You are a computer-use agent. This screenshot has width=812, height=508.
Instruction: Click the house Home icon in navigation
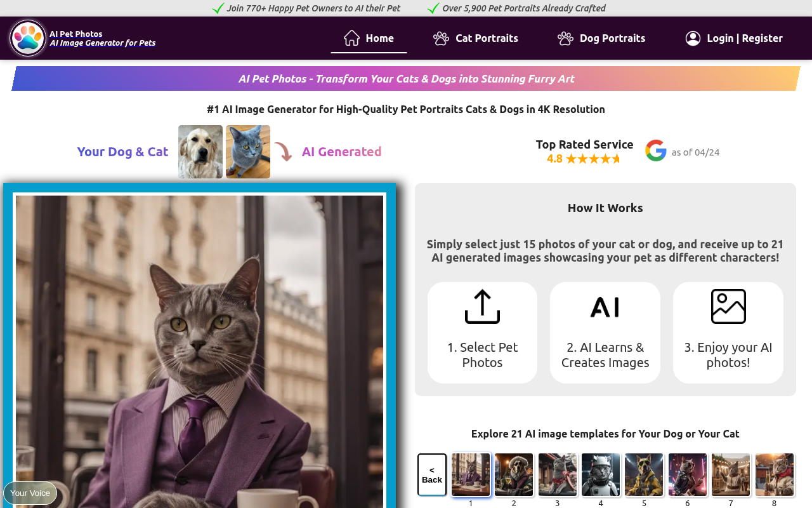pyautogui.click(x=350, y=37)
